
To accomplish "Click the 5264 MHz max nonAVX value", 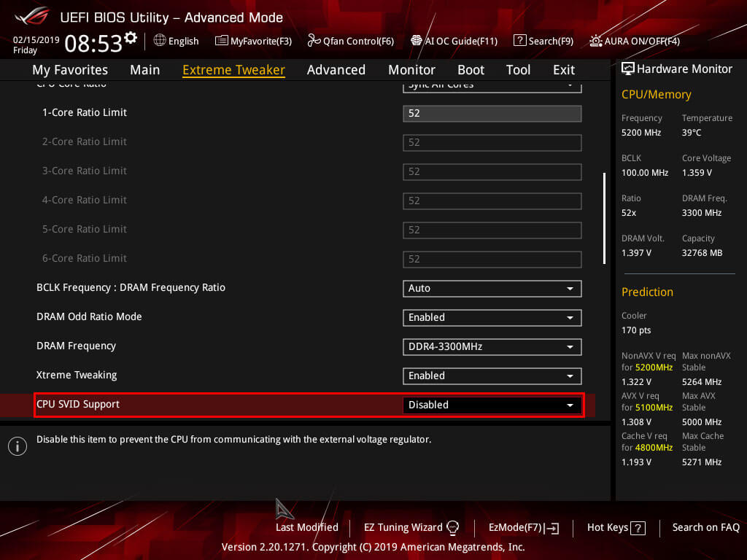I will [702, 382].
